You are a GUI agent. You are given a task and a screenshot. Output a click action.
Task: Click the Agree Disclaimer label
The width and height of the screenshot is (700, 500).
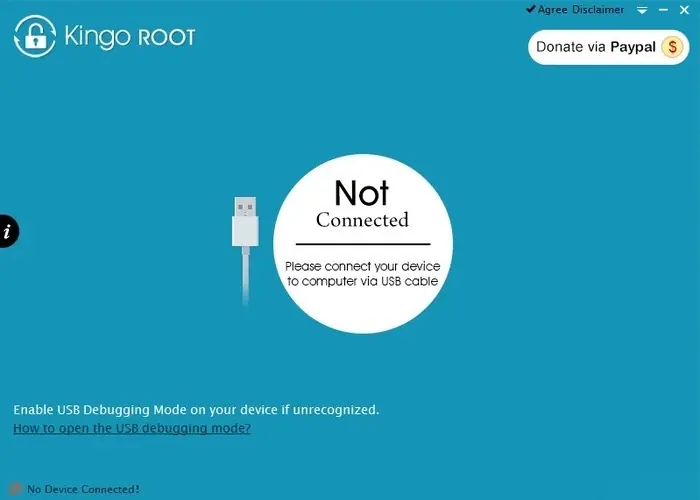pos(581,9)
